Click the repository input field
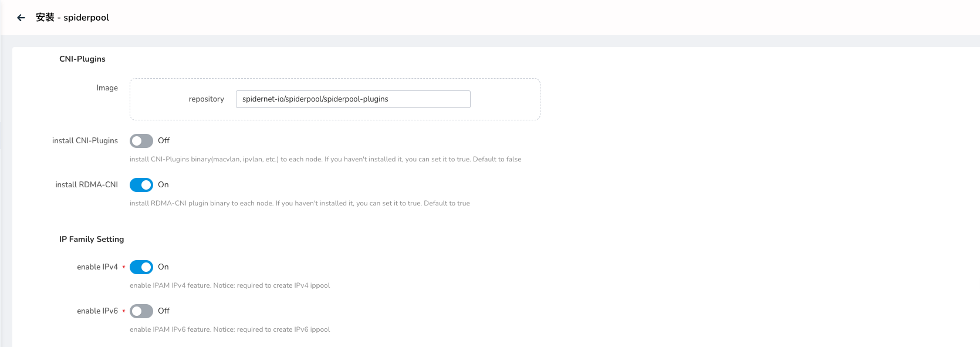 coord(353,99)
